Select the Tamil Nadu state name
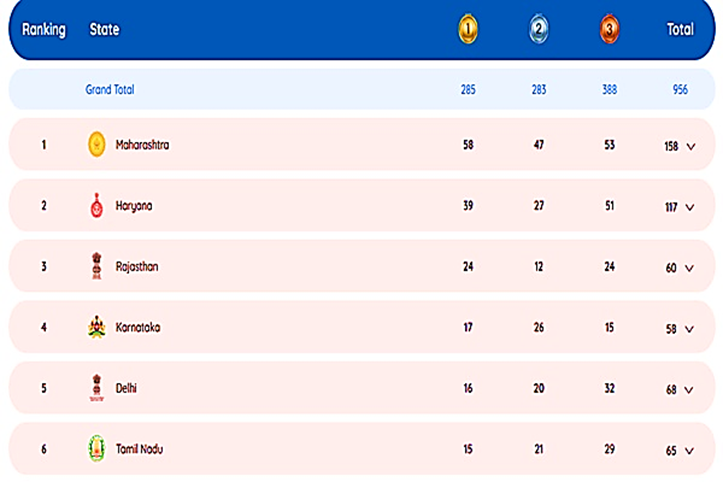The width and height of the screenshot is (723, 482). coord(139,449)
